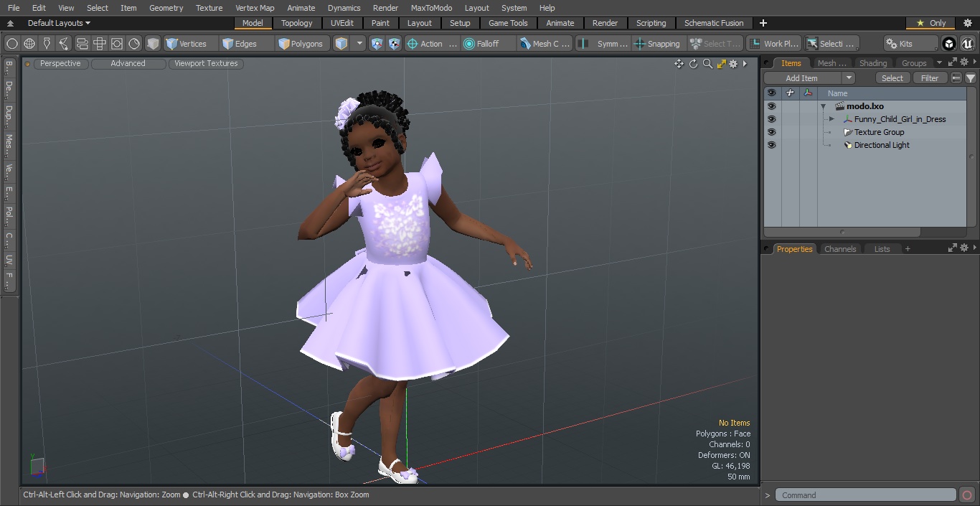The height and width of the screenshot is (506, 980).
Task: Open the Default Layouts dropdown
Action: (x=59, y=23)
